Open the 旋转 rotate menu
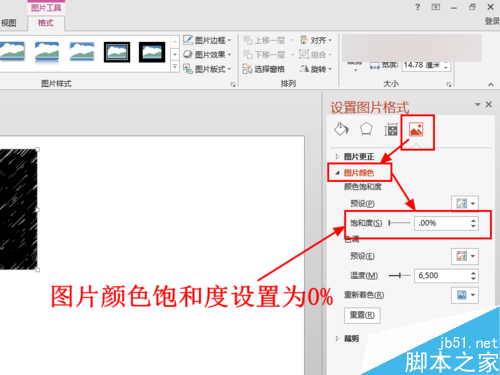Viewport: 500px width, 375px height. [x=316, y=69]
